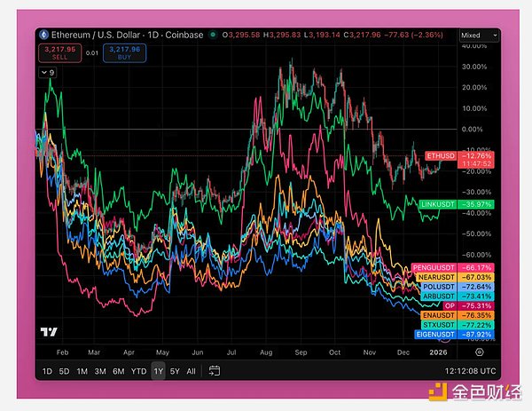Click the TradingView logo on chart
This screenshot has width=532, height=411.
(x=50, y=333)
